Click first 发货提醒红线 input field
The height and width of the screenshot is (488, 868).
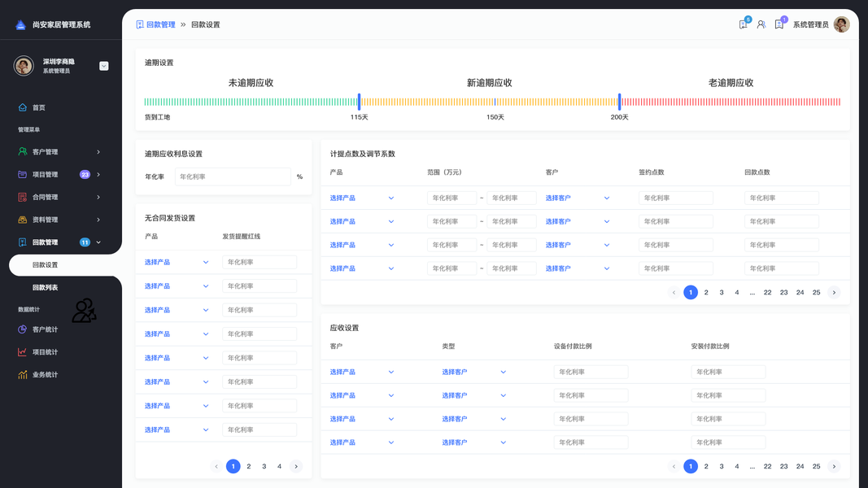pos(259,262)
